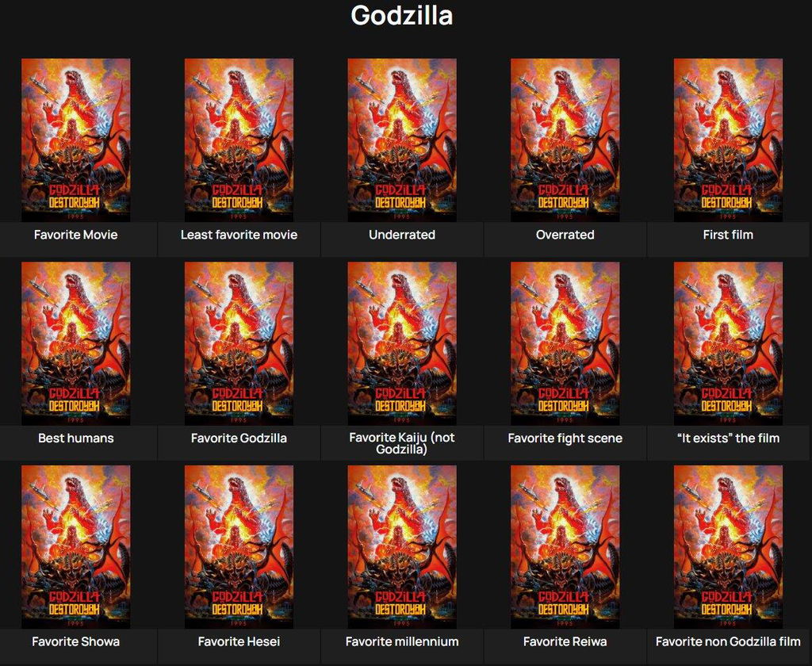Pick the Favorite fight scene poster

565,343
